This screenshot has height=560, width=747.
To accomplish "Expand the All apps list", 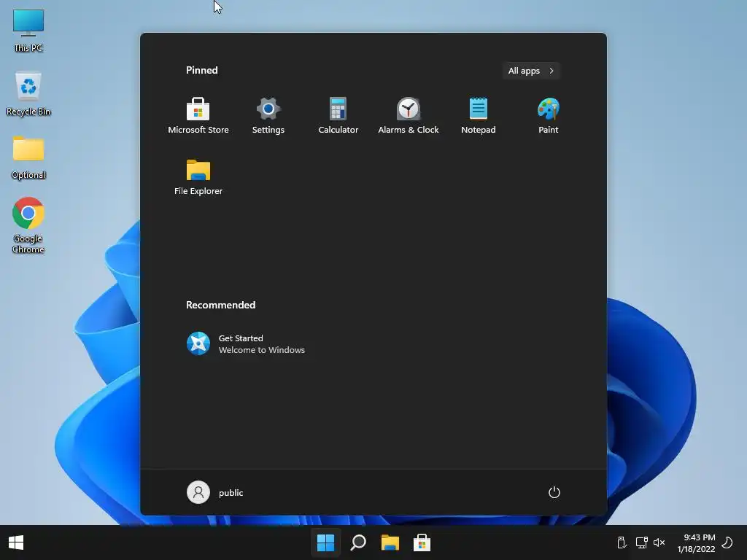I will (531, 71).
